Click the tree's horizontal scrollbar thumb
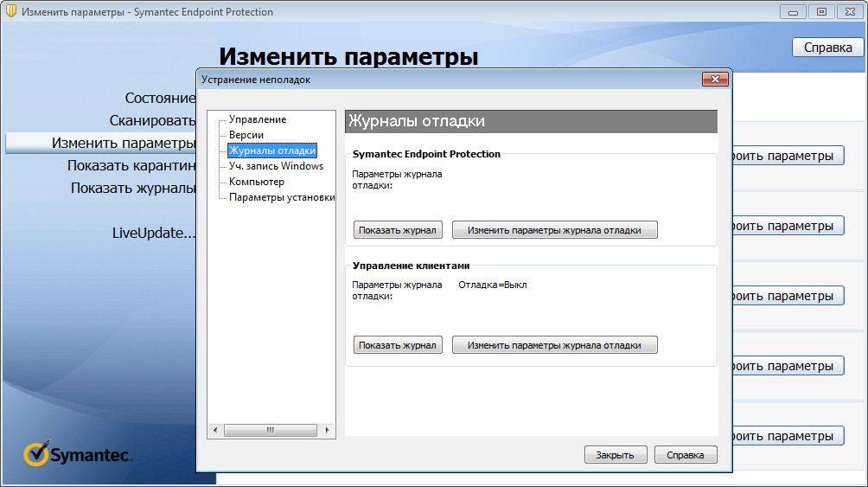 coord(270,430)
